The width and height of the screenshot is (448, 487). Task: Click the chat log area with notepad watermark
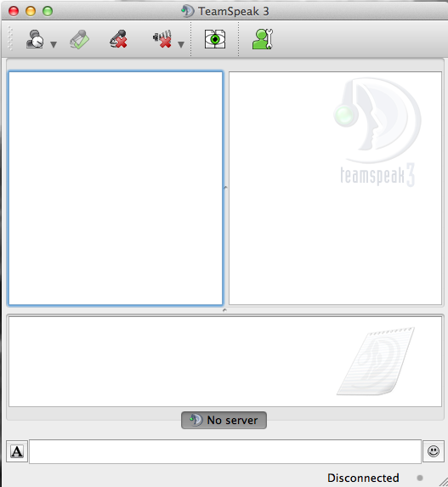(x=225, y=361)
